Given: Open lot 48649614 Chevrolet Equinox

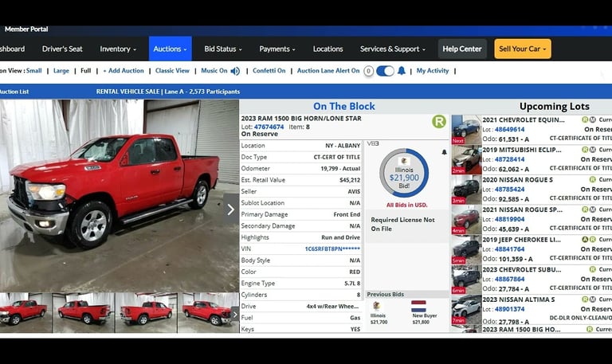Looking at the screenshot, I should (509, 130).
